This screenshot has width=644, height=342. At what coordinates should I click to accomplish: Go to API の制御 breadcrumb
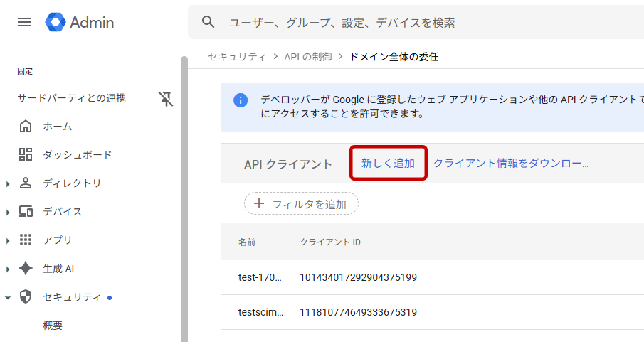coord(307,57)
